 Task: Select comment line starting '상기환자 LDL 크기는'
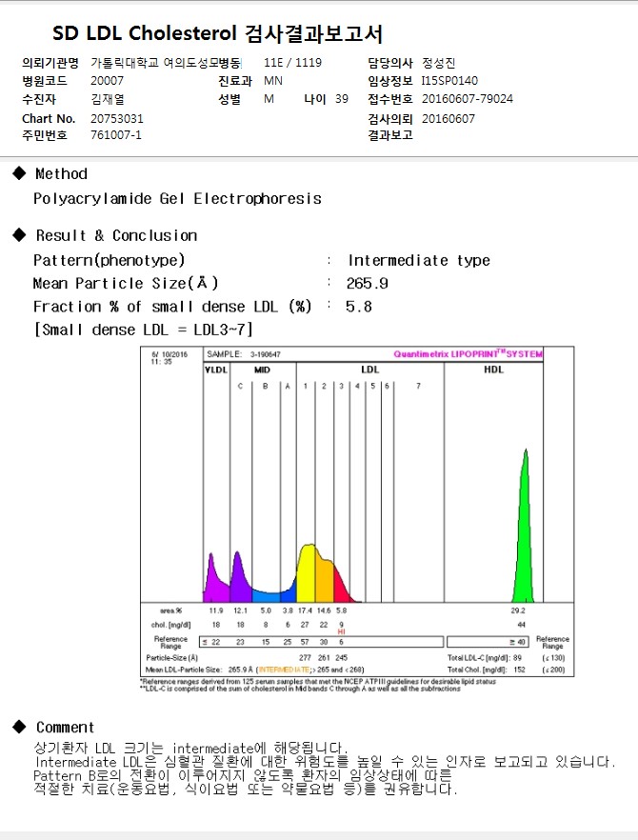tap(190, 748)
